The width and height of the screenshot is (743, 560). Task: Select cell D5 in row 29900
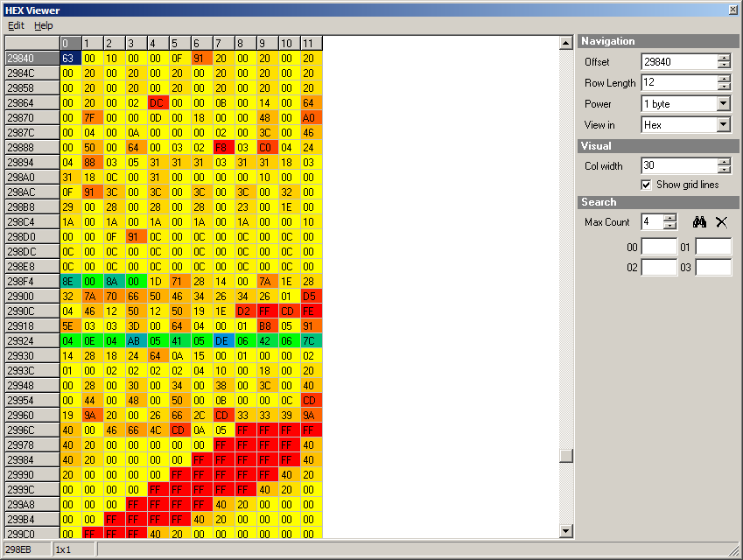(312, 296)
